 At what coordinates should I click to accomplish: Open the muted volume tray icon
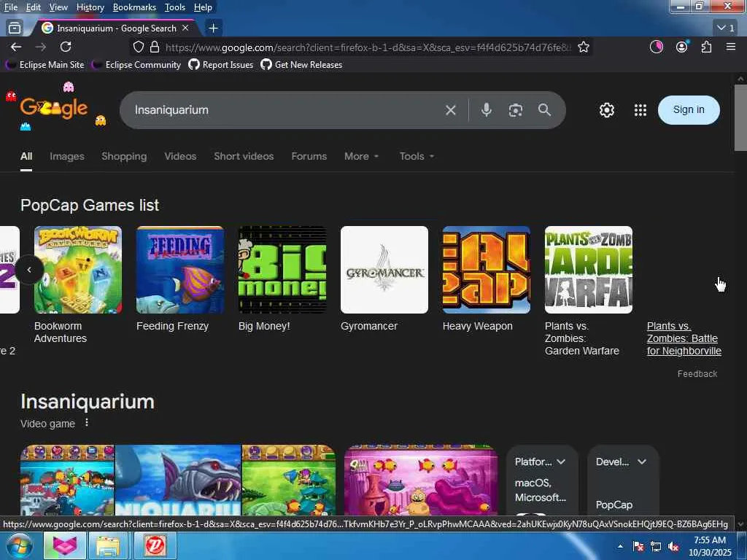click(x=673, y=547)
